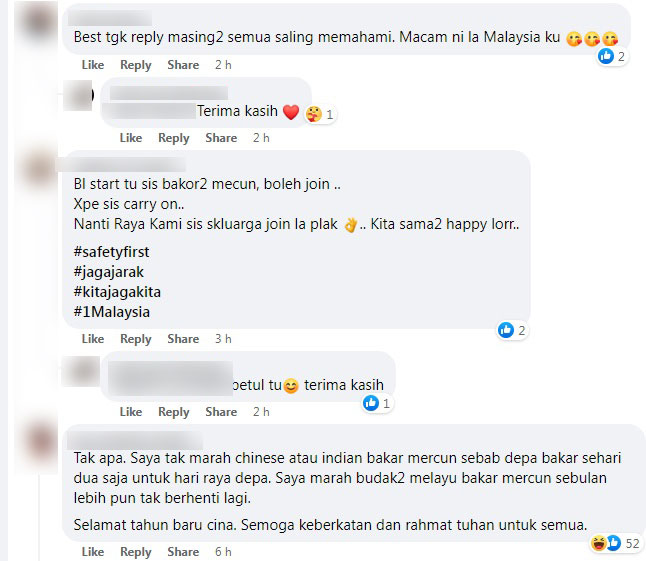The width and height of the screenshot is (646, 561).
Task: Open haha and like reactions showing 52
Action: click(x=615, y=543)
